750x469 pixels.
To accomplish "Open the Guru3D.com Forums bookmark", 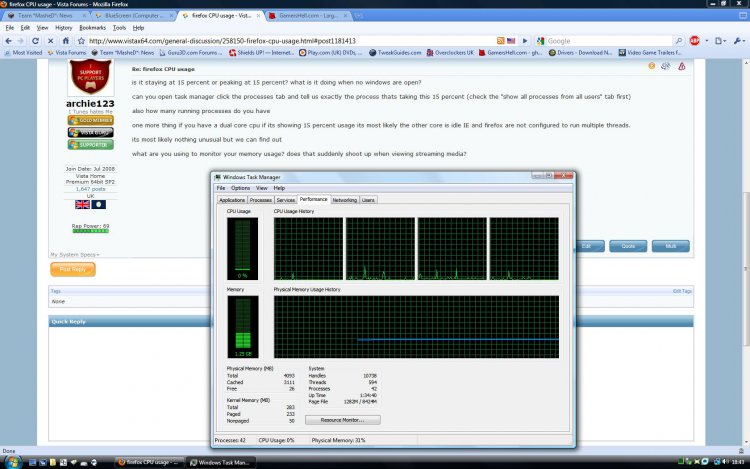I will pyautogui.click(x=191, y=53).
